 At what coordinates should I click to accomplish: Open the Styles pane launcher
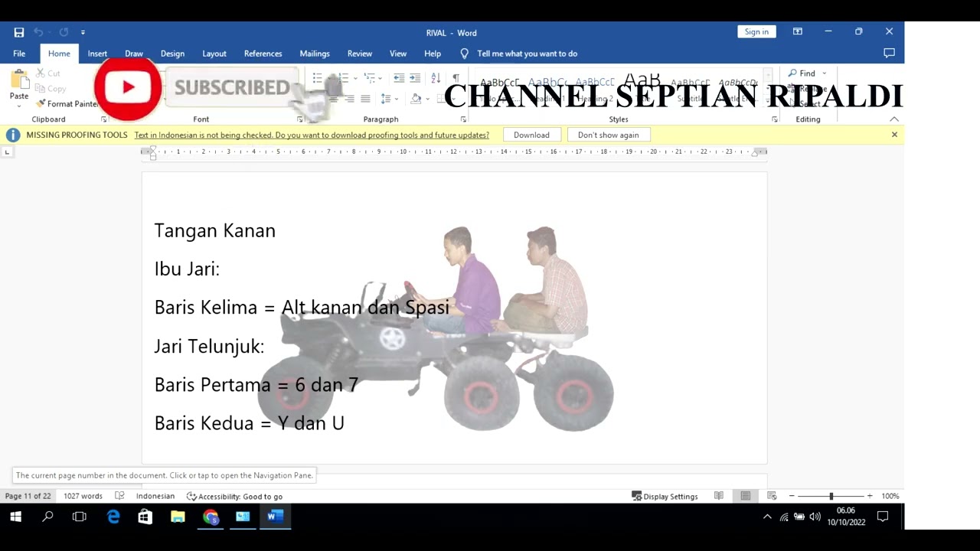pyautogui.click(x=775, y=119)
